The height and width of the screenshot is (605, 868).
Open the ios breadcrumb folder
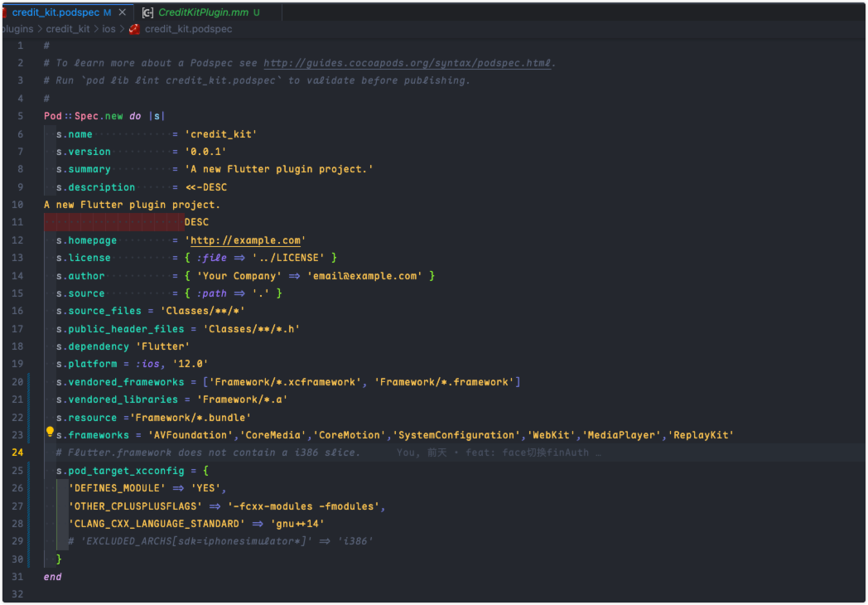pyautogui.click(x=108, y=29)
